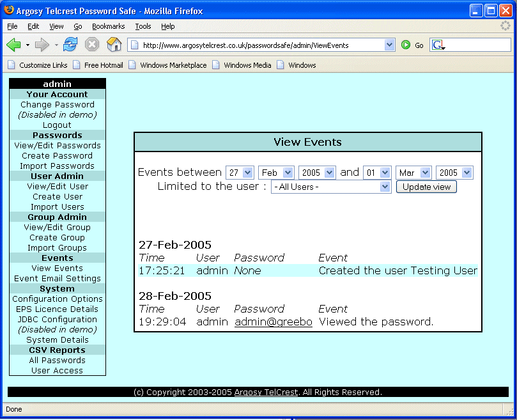Open Create Password page
This screenshot has height=420, width=517.
coord(58,156)
